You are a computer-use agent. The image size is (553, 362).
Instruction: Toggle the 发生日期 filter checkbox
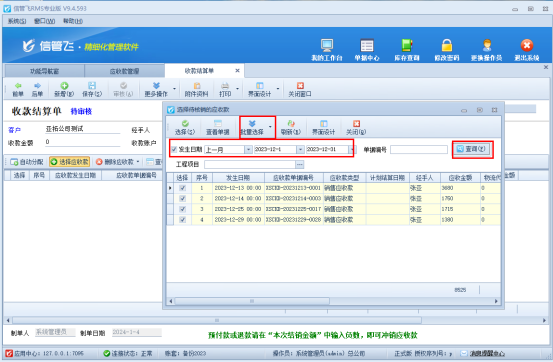[x=174, y=149]
